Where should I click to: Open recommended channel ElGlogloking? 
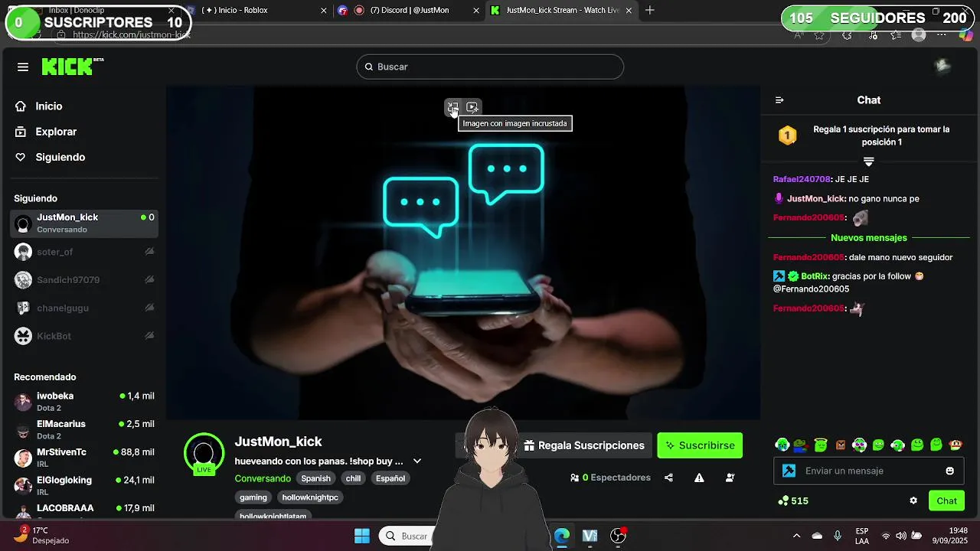point(86,485)
